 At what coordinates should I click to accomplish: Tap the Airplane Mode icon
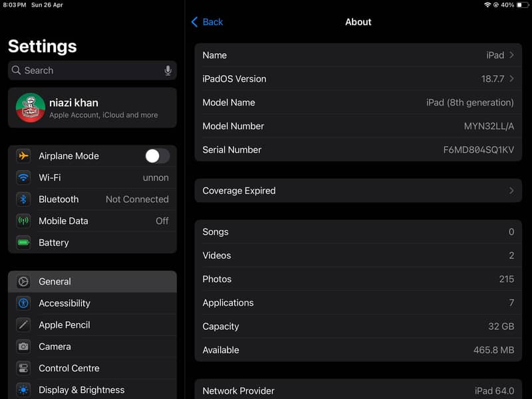(23, 156)
